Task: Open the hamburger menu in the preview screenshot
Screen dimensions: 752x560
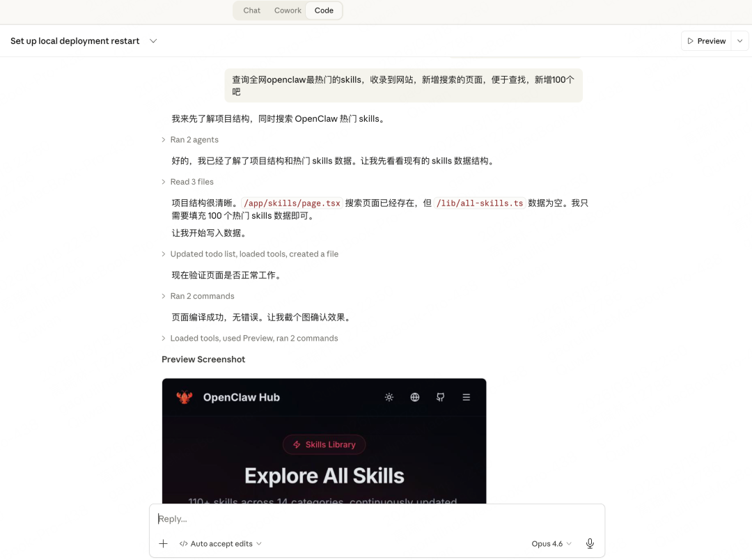Action: (x=466, y=397)
